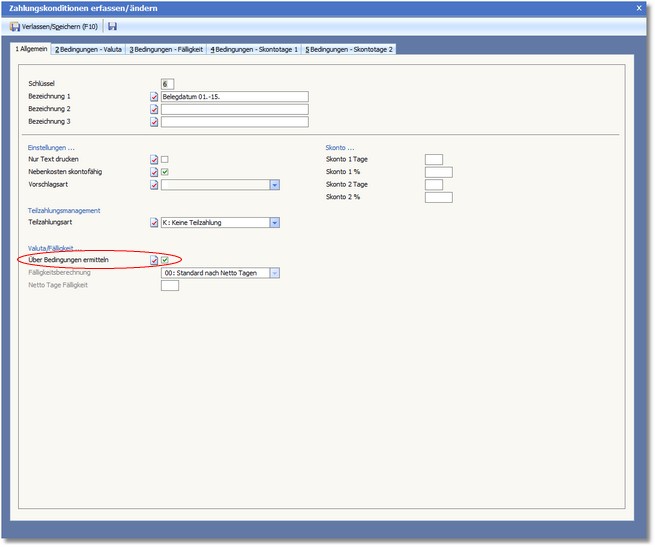Close the Zahlungskonditionen window
Viewport: 655px width, 547px height.
pos(639,7)
